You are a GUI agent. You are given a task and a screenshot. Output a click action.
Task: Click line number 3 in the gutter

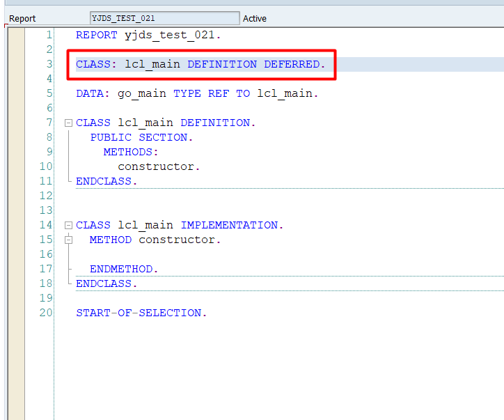(49, 64)
